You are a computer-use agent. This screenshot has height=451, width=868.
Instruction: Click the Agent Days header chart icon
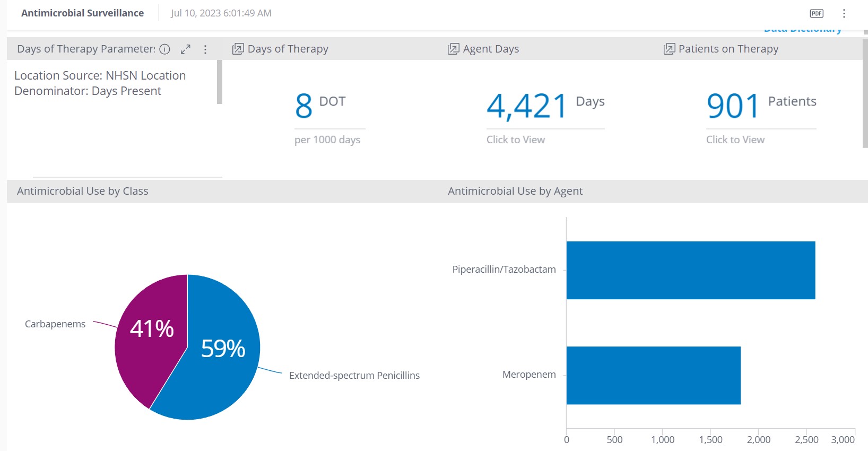[453, 49]
